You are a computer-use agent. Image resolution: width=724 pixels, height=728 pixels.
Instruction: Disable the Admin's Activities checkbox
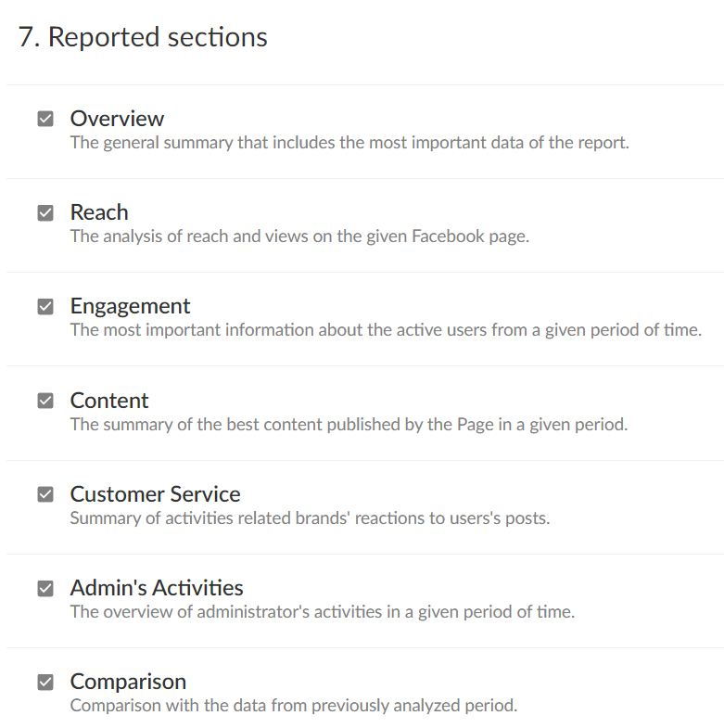(45, 588)
